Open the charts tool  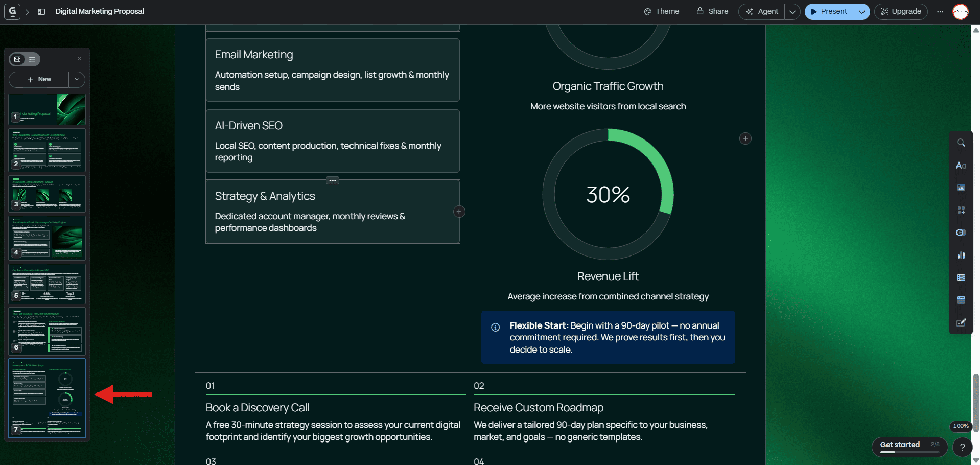pyautogui.click(x=961, y=255)
